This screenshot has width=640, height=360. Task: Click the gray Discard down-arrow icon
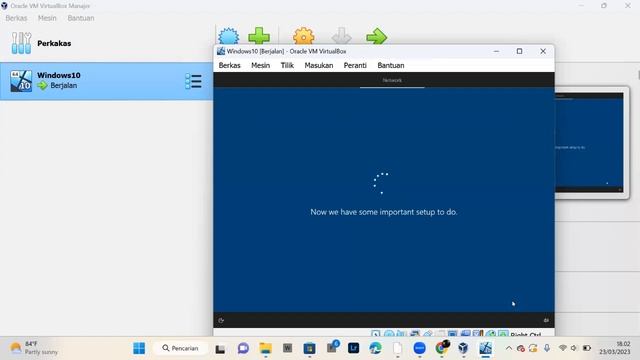pos(342,36)
